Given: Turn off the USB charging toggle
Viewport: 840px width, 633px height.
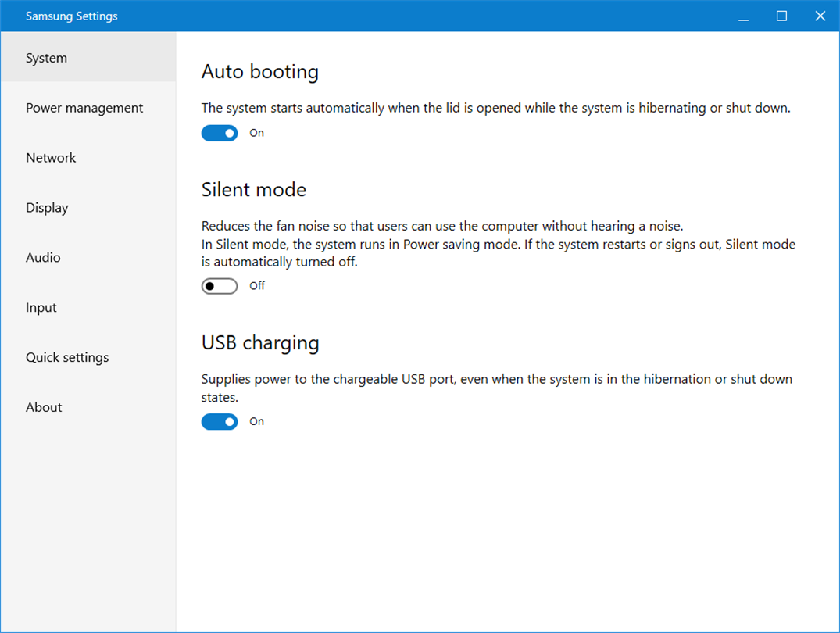Looking at the screenshot, I should 220,422.
